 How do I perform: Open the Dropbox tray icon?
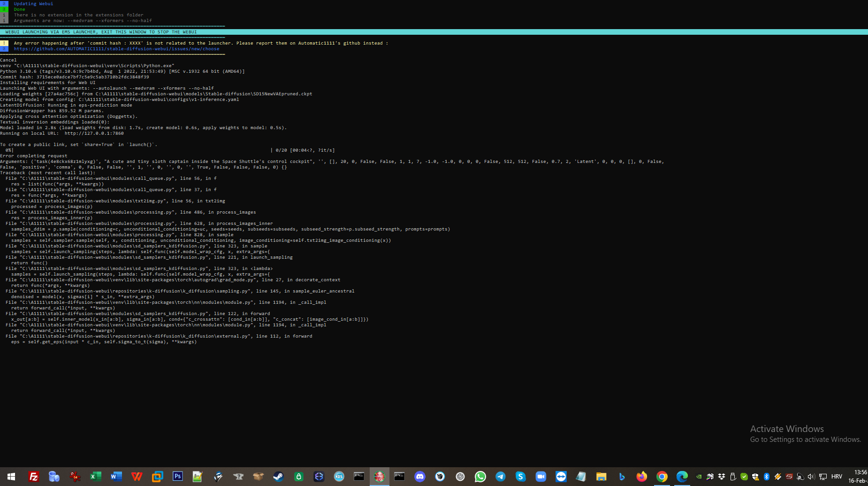[x=722, y=477]
